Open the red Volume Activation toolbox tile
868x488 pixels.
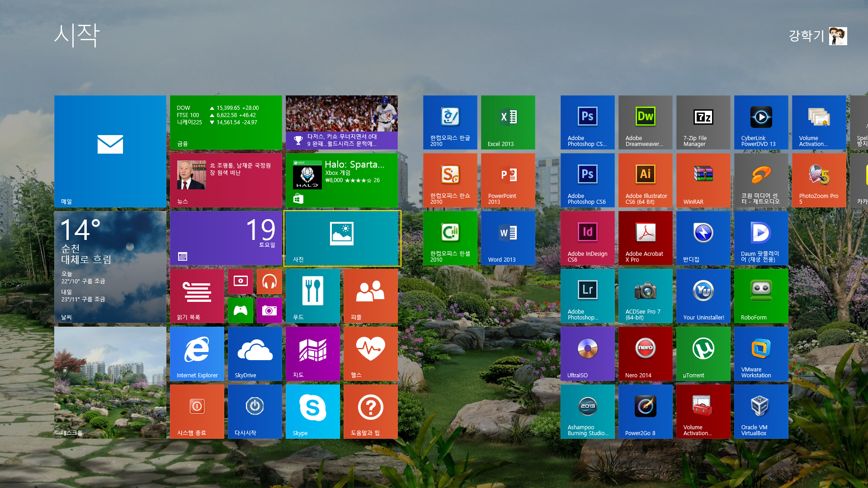click(x=703, y=412)
